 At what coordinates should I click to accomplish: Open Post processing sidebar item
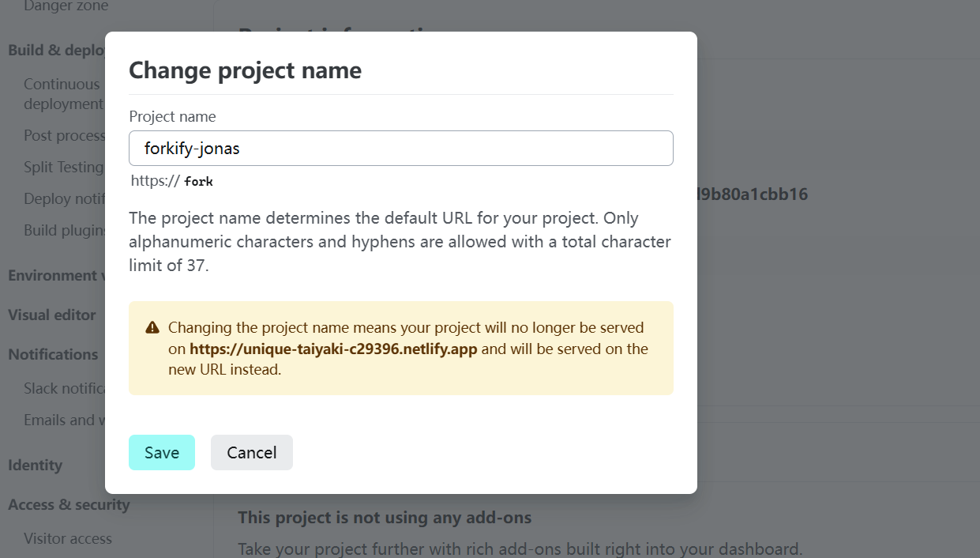coord(64,135)
